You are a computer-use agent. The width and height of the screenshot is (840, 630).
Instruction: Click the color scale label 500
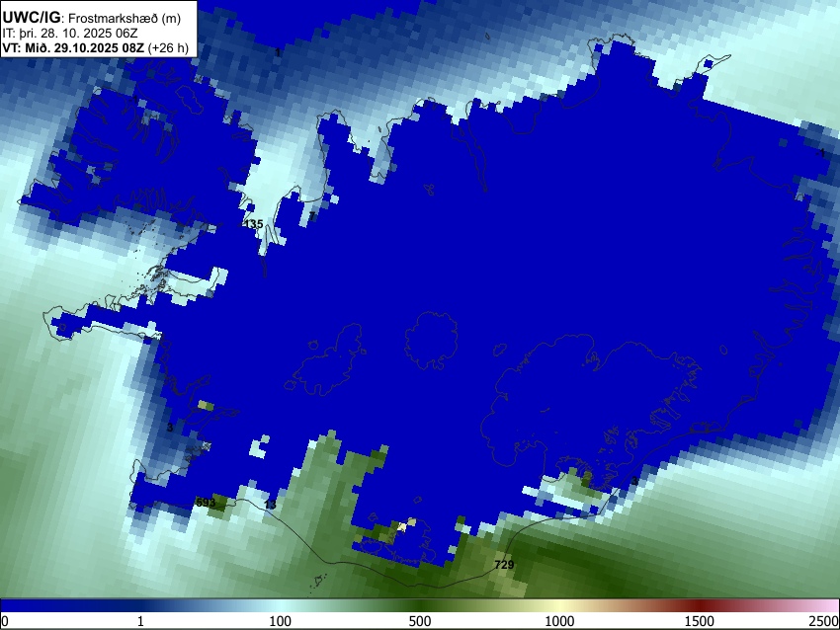420,621
